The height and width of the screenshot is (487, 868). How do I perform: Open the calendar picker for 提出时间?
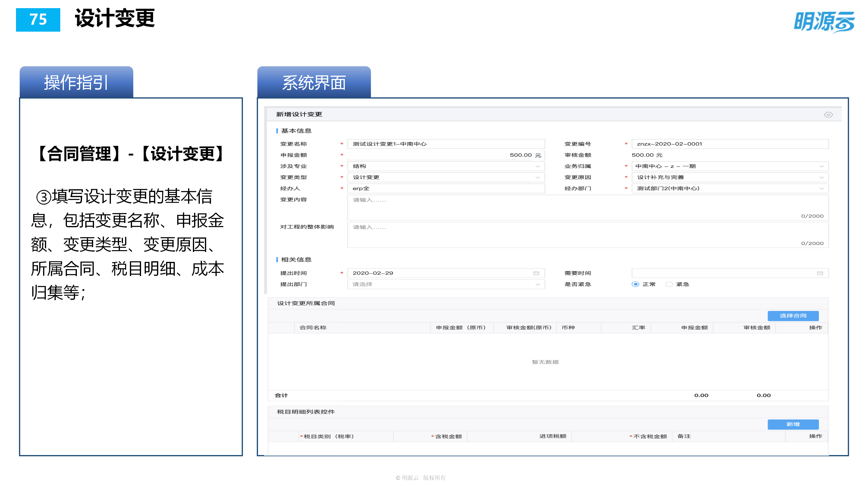pyautogui.click(x=537, y=273)
